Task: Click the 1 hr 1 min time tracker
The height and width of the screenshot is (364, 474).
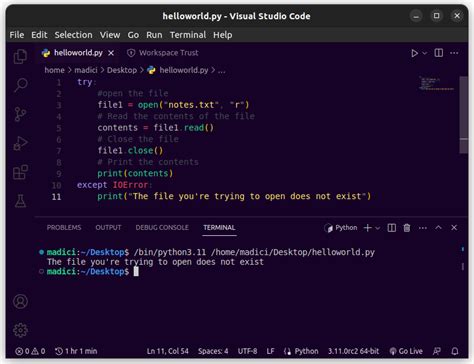Action: (x=76, y=351)
